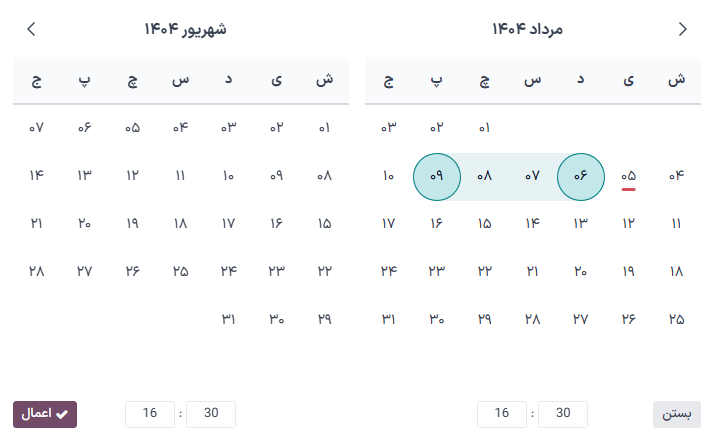Viewport: 709px width, 441px height.
Task: Go to previous month with left chevron
Action: pos(31,30)
